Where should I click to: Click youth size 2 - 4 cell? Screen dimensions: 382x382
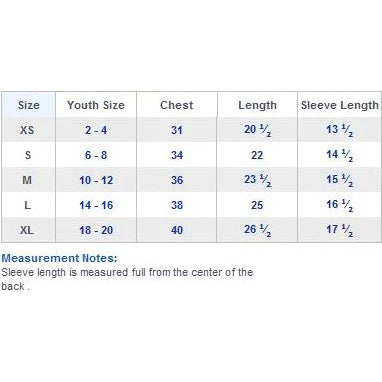pos(96,130)
